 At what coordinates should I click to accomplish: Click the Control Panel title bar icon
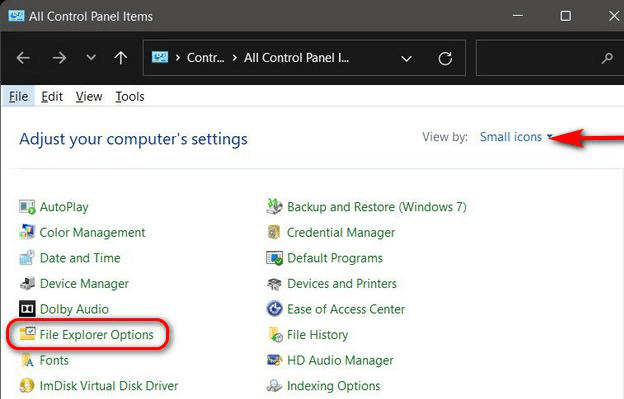[x=16, y=16]
